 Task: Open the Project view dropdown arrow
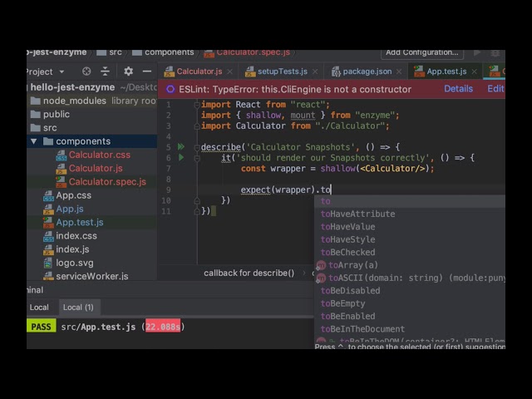tap(62, 72)
